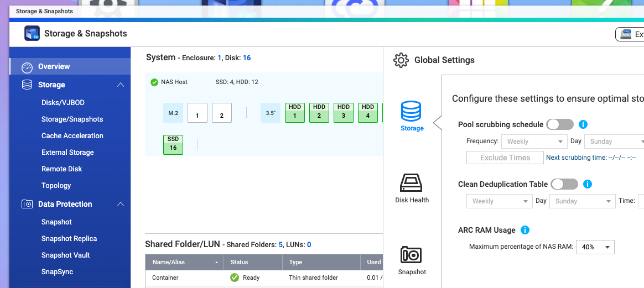Click the ARC RAM Usage info icon

pyautogui.click(x=525, y=230)
